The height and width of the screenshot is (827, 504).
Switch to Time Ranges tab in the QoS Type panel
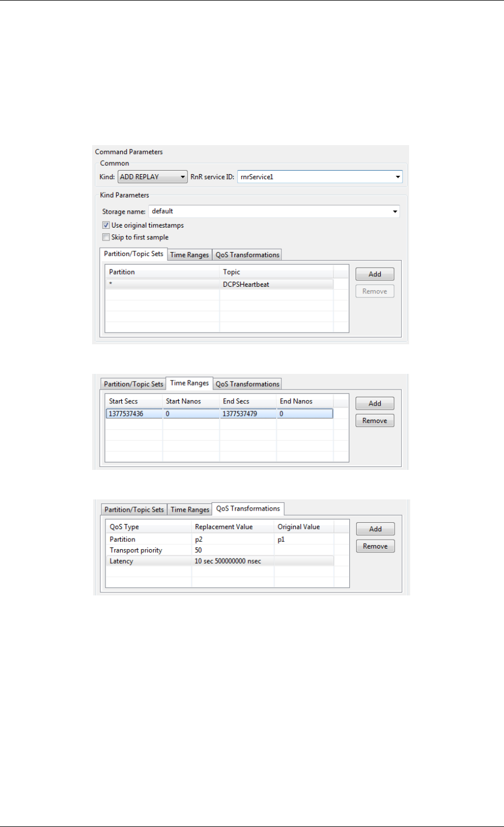click(x=190, y=510)
